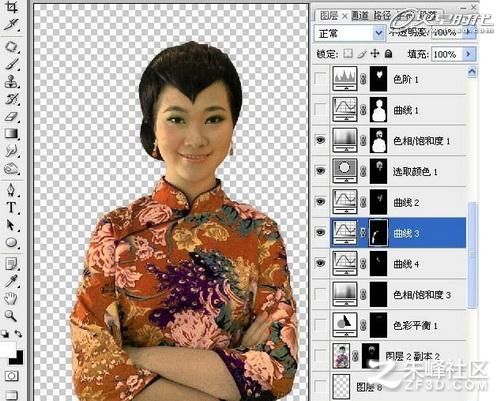This screenshot has width=500, height=401.
Task: Hide the 曲线 3 layer
Action: tap(320, 232)
